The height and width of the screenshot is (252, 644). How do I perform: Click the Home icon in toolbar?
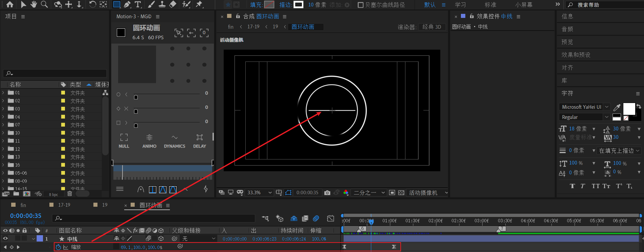[x=10, y=4]
